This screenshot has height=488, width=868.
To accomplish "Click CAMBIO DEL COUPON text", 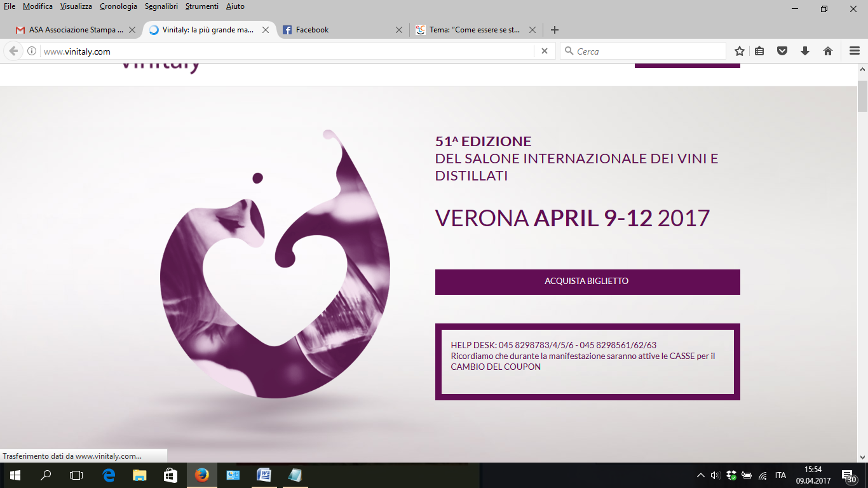I will point(496,367).
